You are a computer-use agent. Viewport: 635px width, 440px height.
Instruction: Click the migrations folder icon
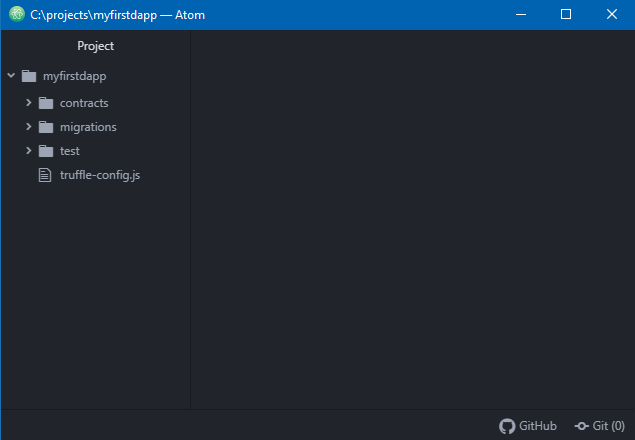[46, 127]
